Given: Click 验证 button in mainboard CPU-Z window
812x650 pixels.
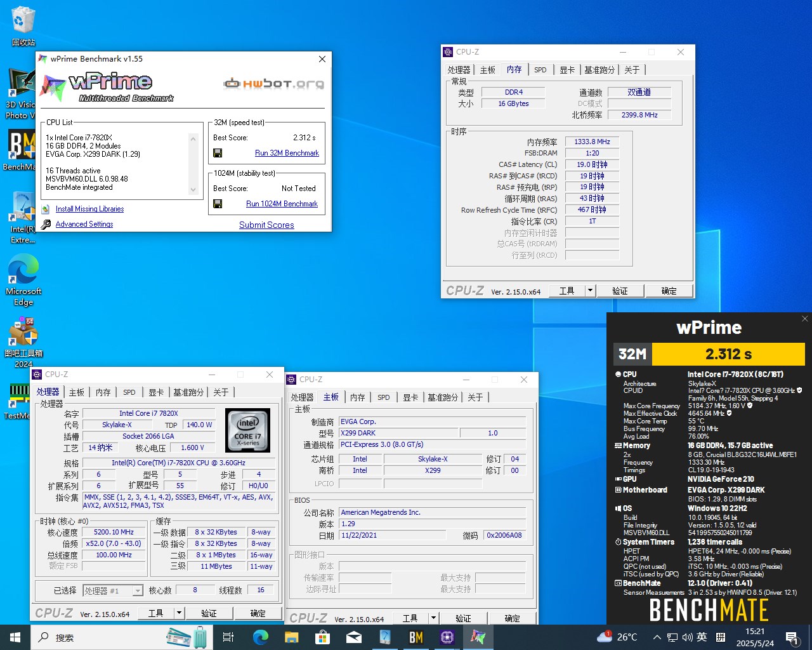Looking at the screenshot, I should click(463, 618).
